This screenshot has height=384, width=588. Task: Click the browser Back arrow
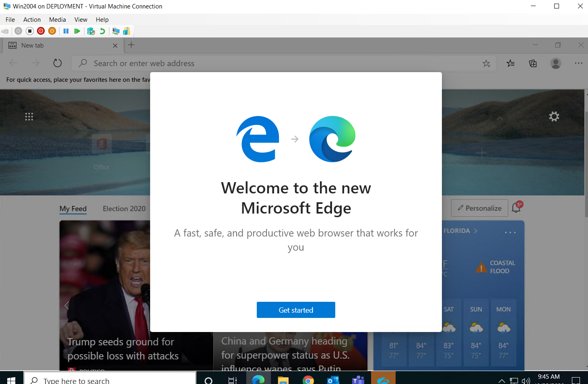click(x=13, y=63)
